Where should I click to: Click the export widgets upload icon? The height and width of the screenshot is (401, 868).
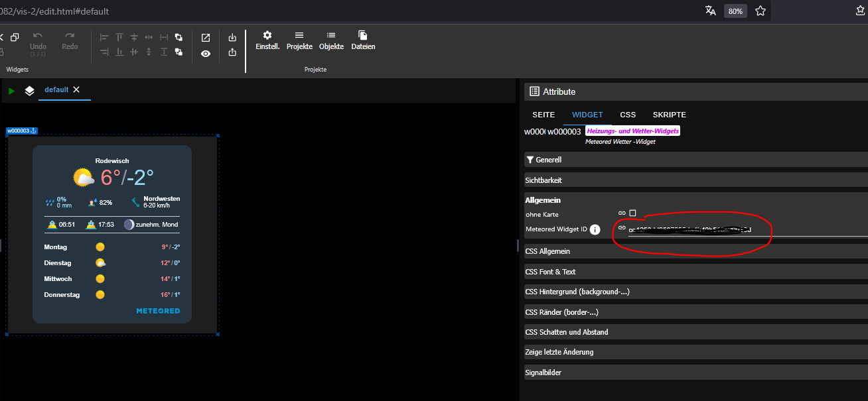coord(232,52)
